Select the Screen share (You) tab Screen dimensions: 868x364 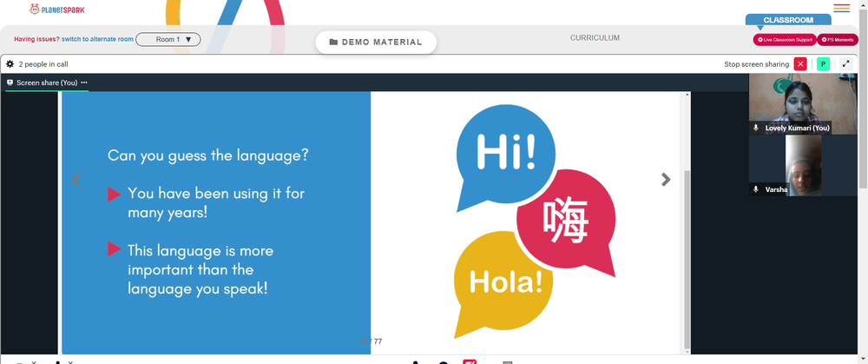47,83
